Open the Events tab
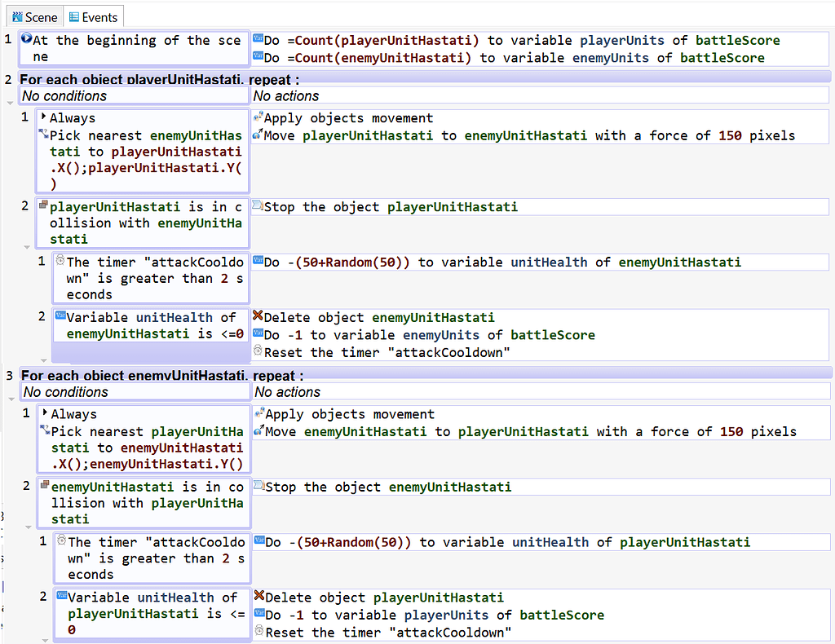The width and height of the screenshot is (835, 644). point(93,15)
